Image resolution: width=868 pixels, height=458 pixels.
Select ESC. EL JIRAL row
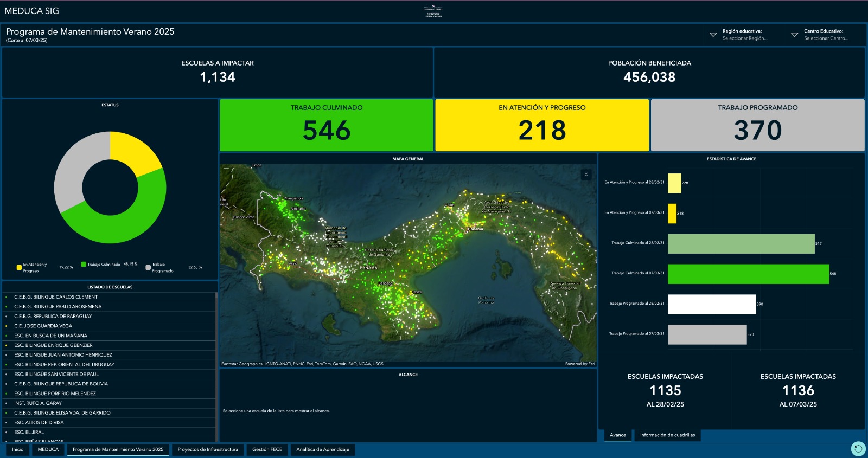tap(109, 432)
